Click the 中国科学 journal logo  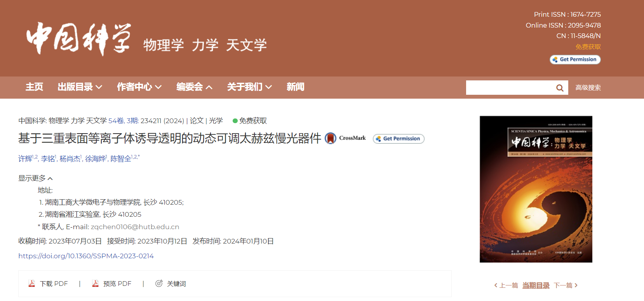click(79, 39)
